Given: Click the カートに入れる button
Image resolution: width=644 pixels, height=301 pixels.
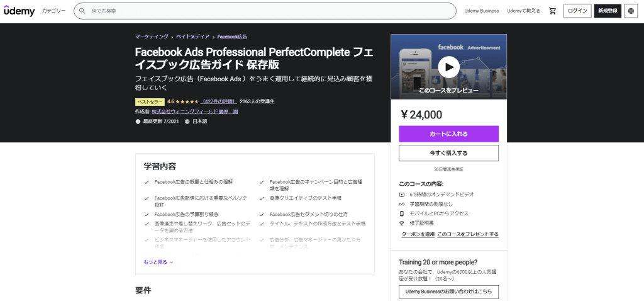Looking at the screenshot, I should pyautogui.click(x=448, y=134).
